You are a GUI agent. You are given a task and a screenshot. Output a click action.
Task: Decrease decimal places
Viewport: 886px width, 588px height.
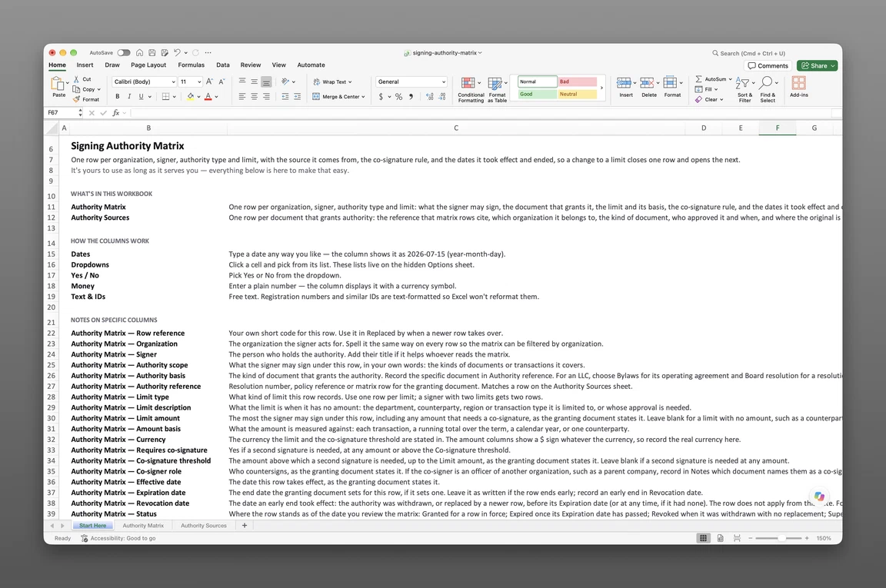tap(442, 97)
